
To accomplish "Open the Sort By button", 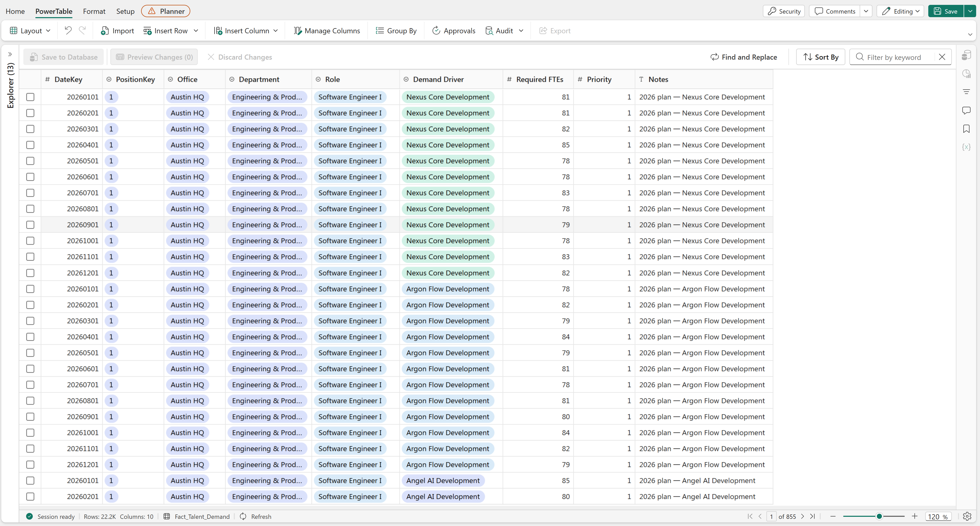I will point(821,57).
